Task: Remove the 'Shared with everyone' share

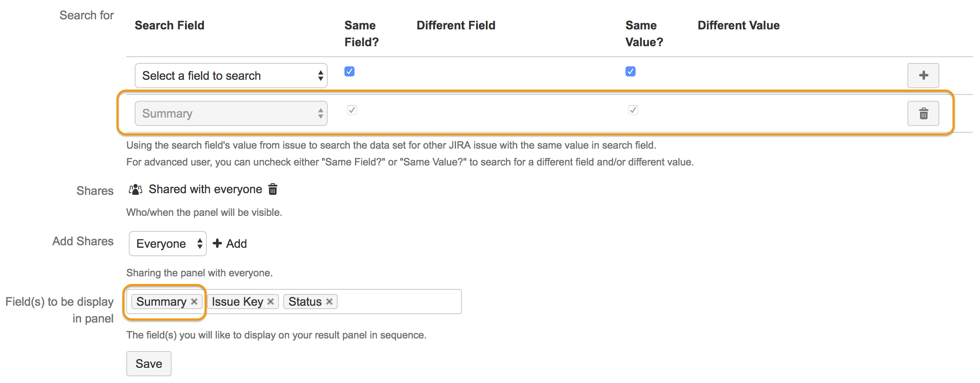Action: [x=273, y=190]
